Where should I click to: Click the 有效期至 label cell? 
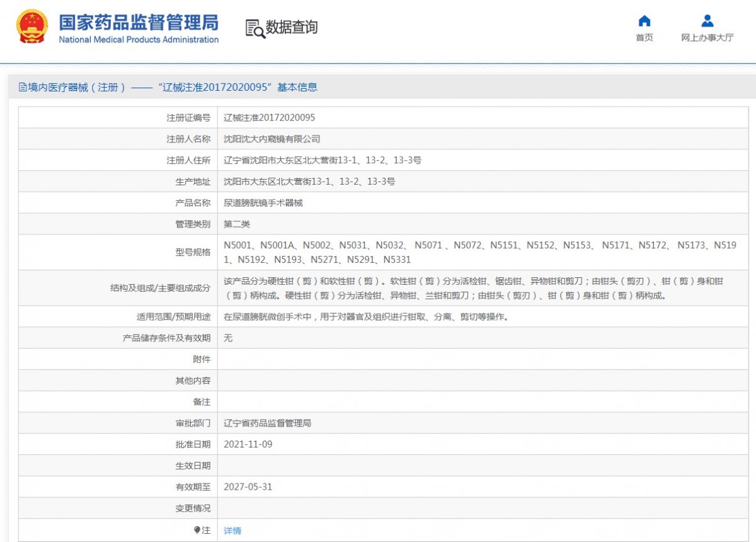pos(118,487)
